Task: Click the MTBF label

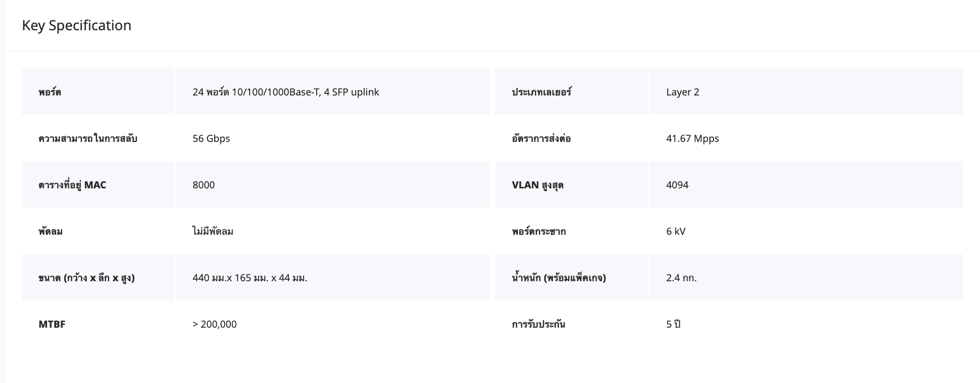Action: [52, 324]
